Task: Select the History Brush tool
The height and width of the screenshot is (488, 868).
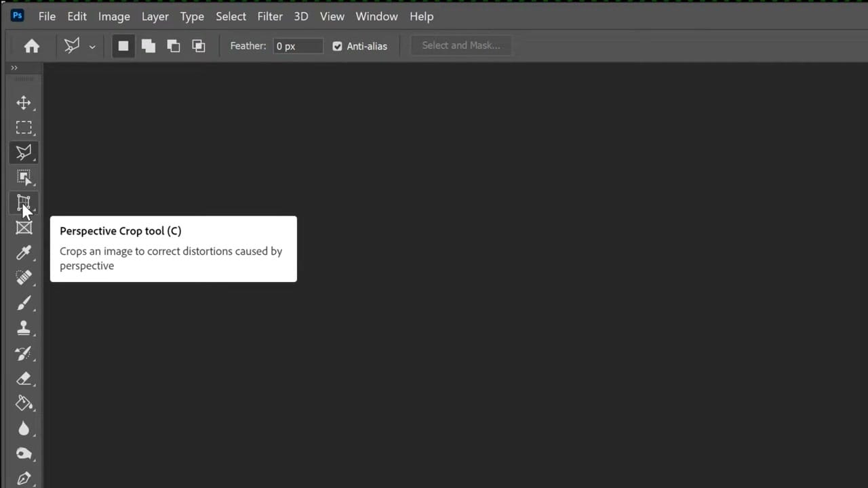Action: 24,353
